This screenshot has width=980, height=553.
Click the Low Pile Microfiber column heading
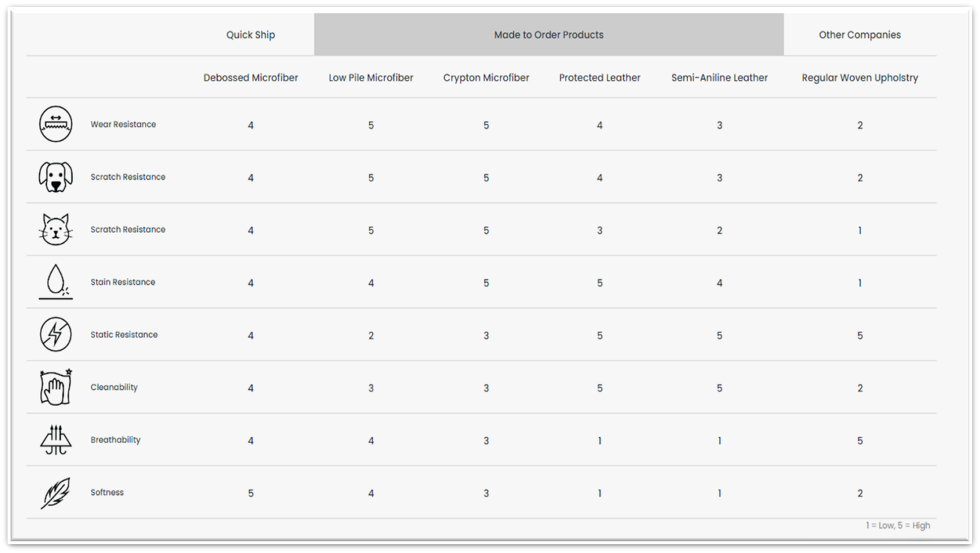click(371, 78)
